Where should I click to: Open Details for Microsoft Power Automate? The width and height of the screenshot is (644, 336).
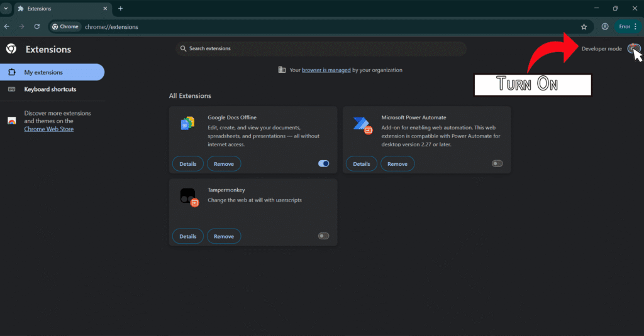pyautogui.click(x=362, y=164)
